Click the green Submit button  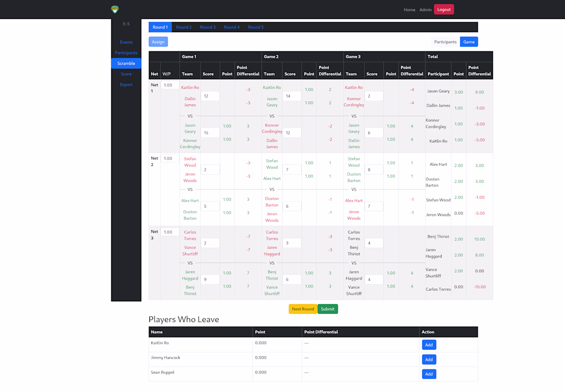[328, 309]
